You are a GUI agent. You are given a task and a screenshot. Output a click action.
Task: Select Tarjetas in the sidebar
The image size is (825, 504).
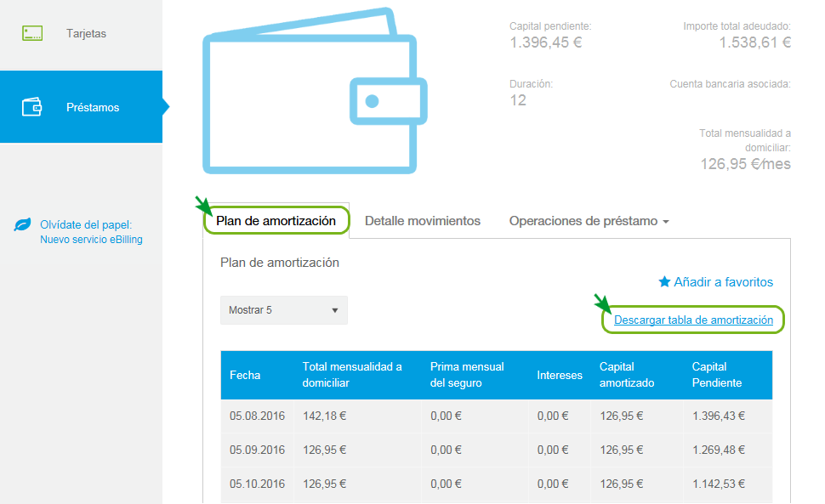pos(88,33)
